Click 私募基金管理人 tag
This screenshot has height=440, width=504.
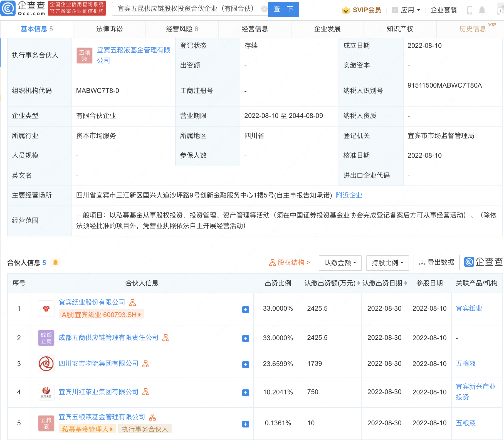point(87,429)
